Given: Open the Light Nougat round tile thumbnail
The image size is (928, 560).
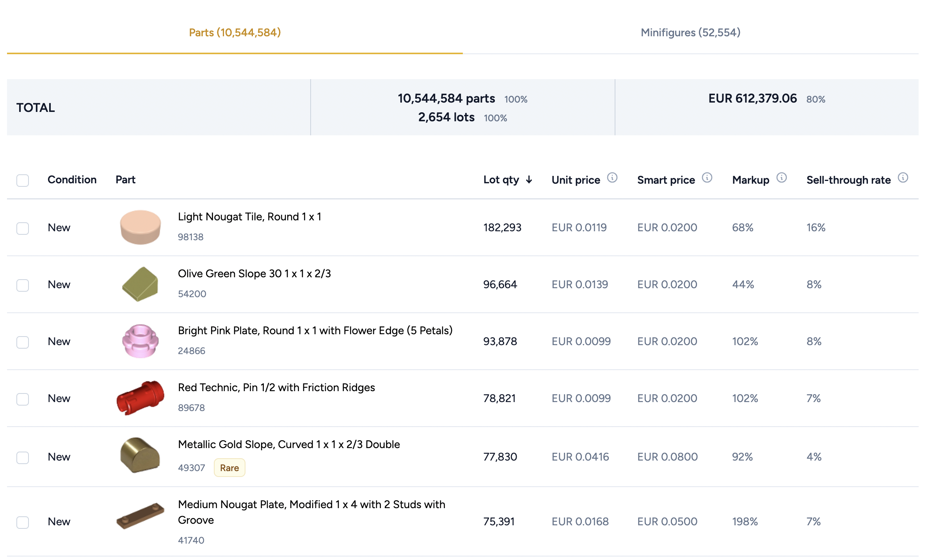Looking at the screenshot, I should tap(140, 227).
